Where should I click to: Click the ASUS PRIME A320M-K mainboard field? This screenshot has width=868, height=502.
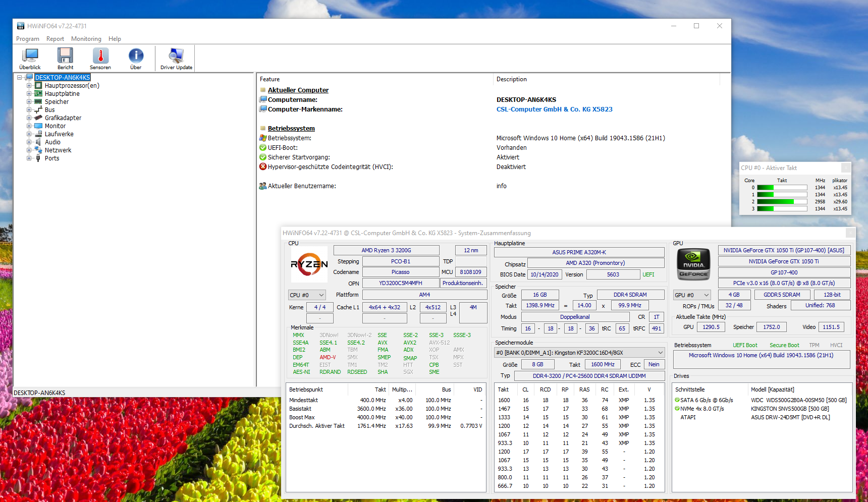tap(579, 252)
